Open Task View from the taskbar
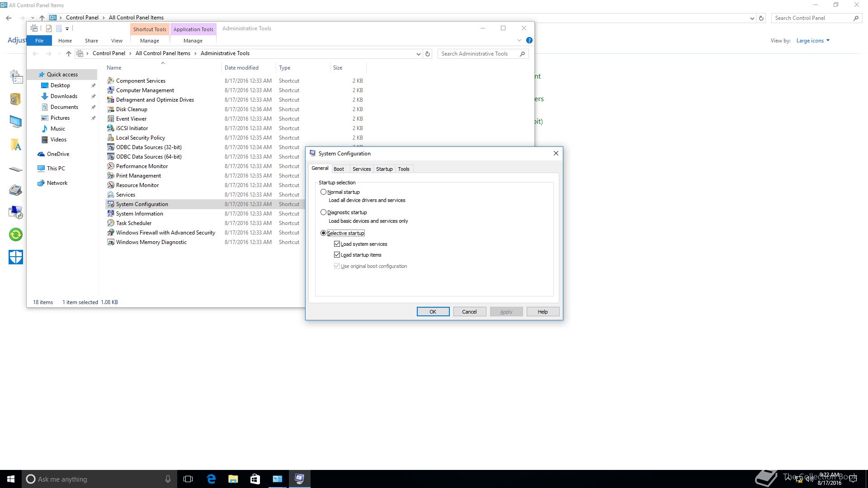This screenshot has width=868, height=488. tap(188, 479)
